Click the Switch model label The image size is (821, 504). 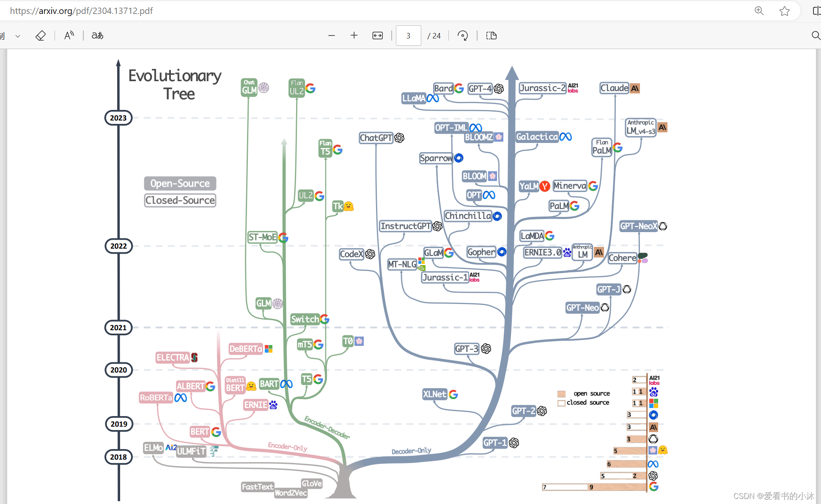tap(305, 319)
